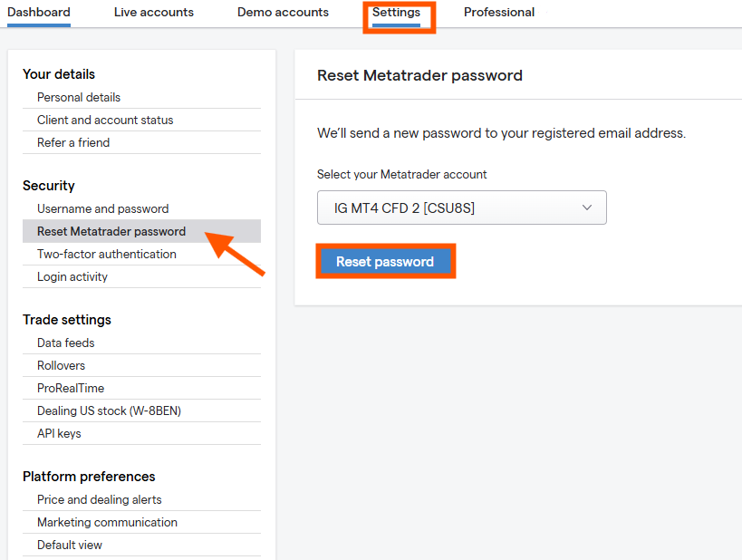Open the Professional tab
The height and width of the screenshot is (560, 742).
click(498, 13)
